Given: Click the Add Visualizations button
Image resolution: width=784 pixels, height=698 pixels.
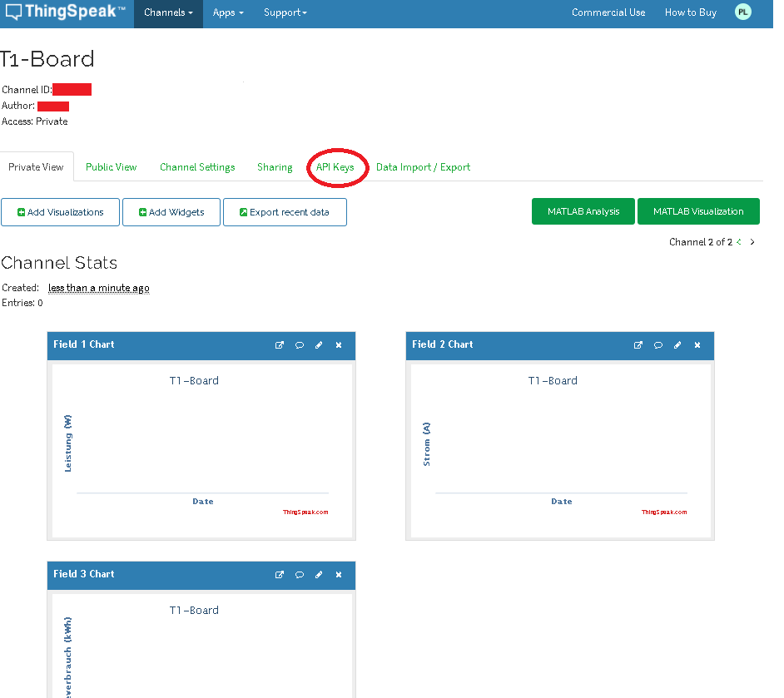Looking at the screenshot, I should coord(61,212).
